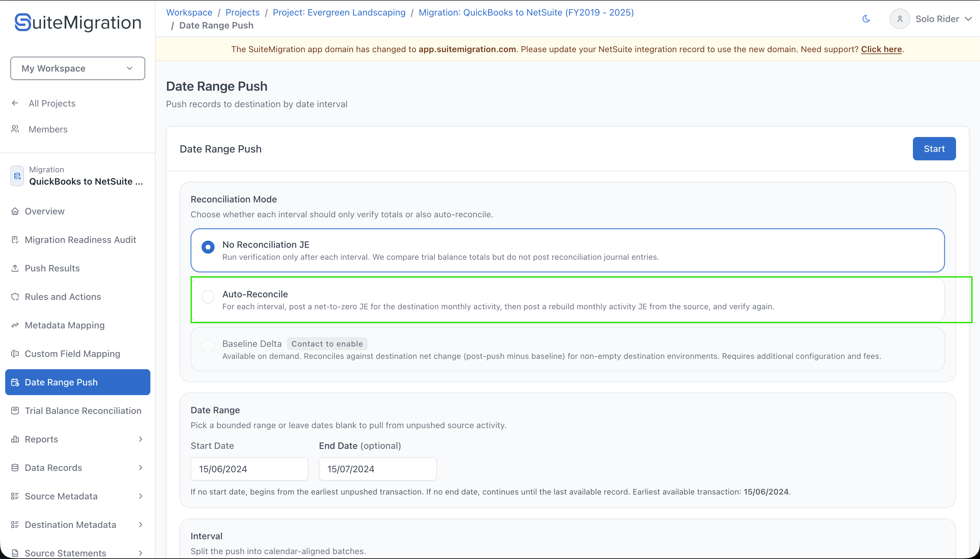The image size is (980, 559).
Task: Click the Custom Field Mapping icon
Action: click(15, 354)
